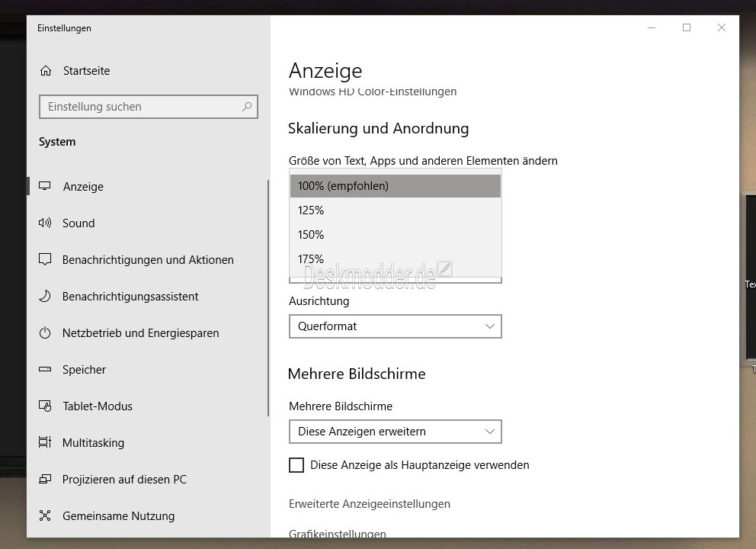Click the Benachrichtigungen und Aktionen speech-bubble icon
756x549 pixels.
click(x=45, y=259)
